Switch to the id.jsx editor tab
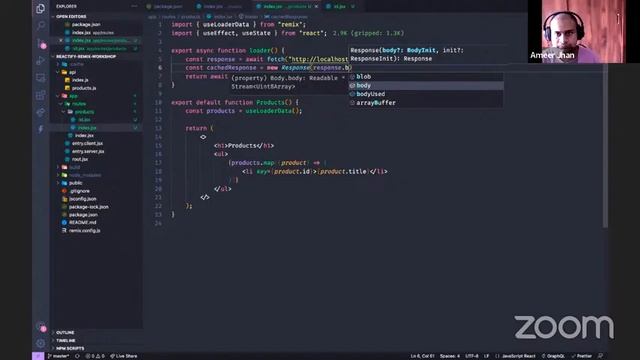Screen dimensions: 640x360 click(340, 7)
